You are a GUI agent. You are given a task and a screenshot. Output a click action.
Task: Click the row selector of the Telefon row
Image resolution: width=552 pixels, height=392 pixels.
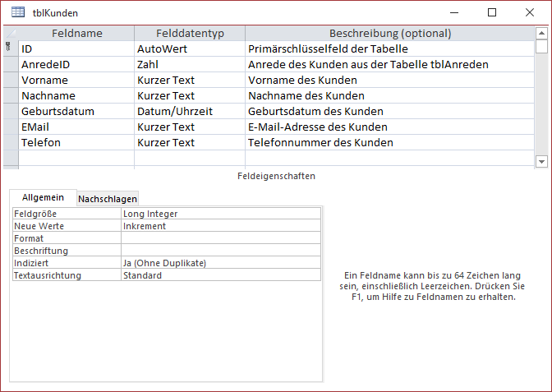[11, 142]
